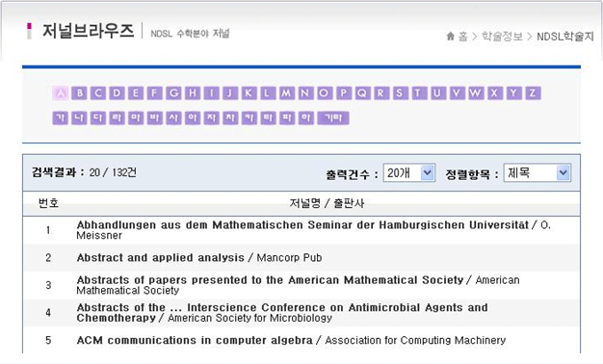Filter journals by letter C

pos(98,93)
